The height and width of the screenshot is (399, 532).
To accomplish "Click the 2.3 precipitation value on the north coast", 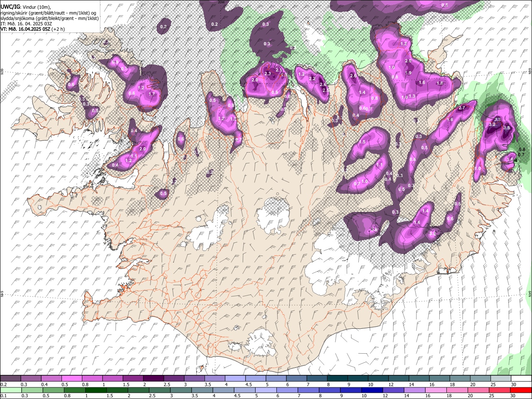I will pos(268,74).
